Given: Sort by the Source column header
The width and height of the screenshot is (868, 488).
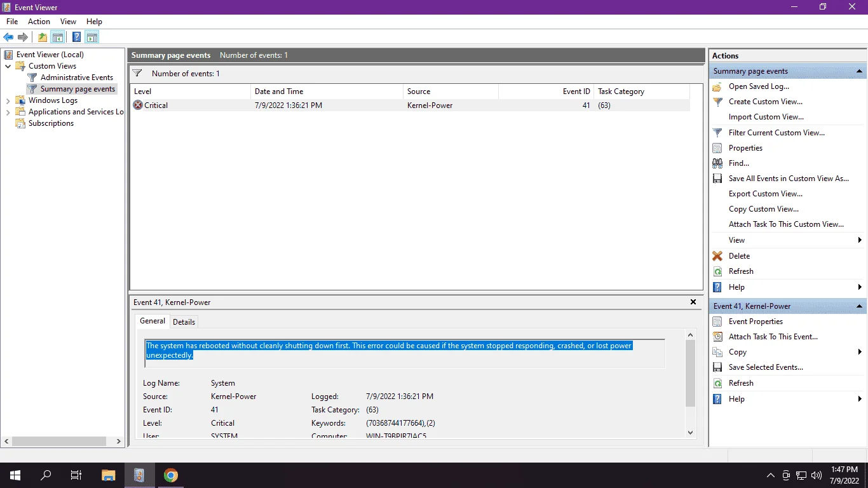Looking at the screenshot, I should pos(451,91).
